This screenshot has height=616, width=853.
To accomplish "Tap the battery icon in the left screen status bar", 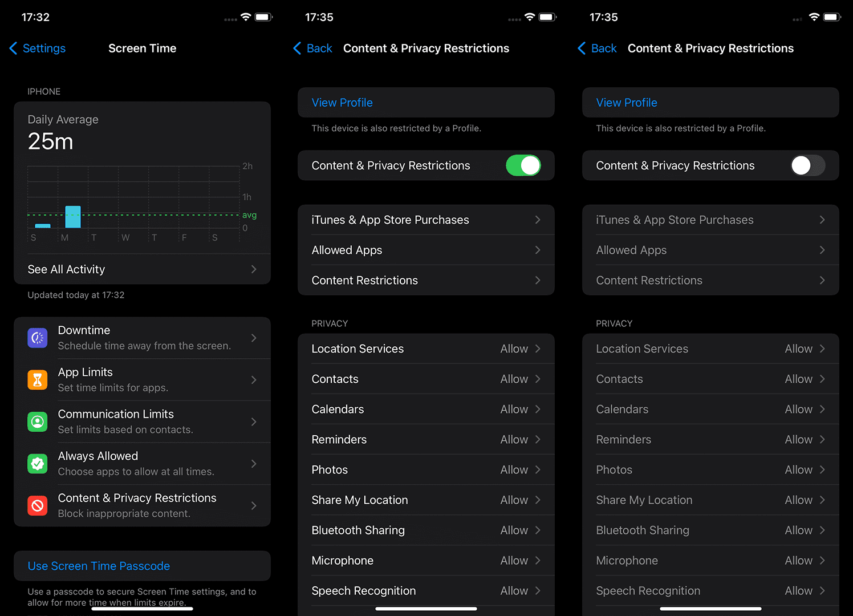I will pyautogui.click(x=263, y=17).
